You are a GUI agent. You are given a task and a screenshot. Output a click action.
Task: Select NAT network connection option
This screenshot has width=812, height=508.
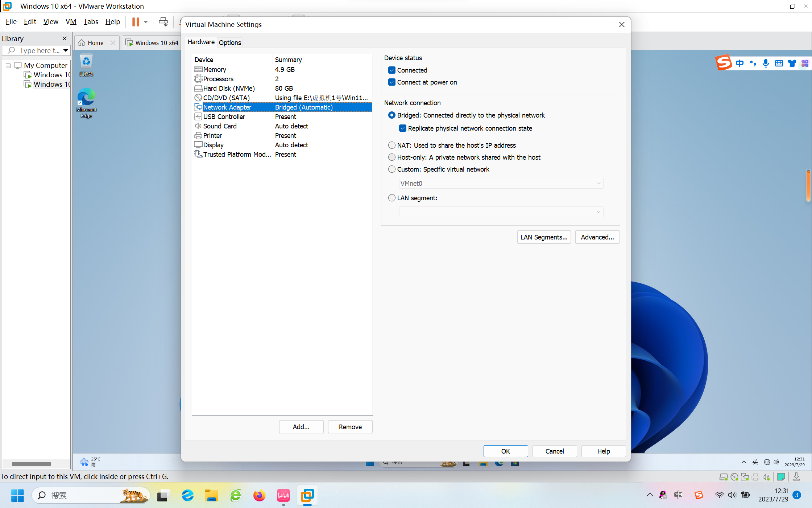(x=392, y=145)
